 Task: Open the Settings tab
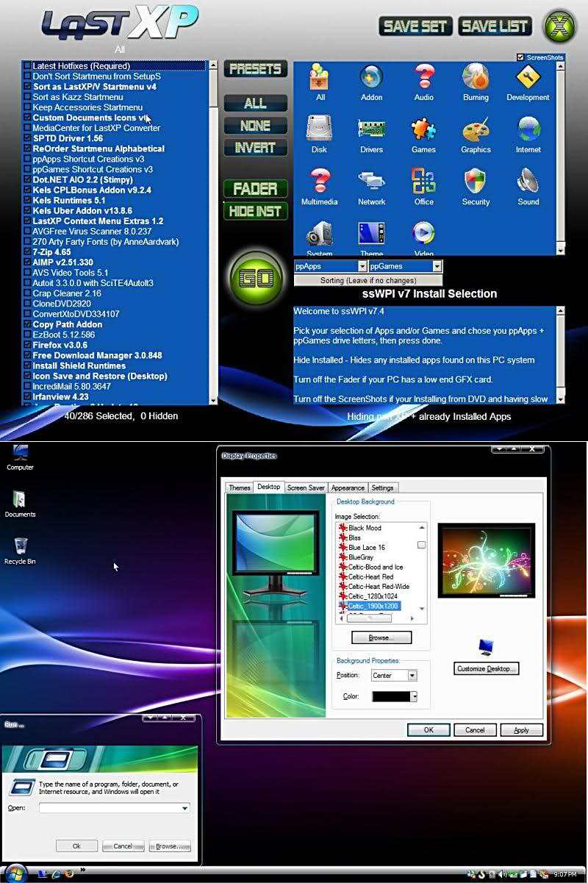point(382,487)
